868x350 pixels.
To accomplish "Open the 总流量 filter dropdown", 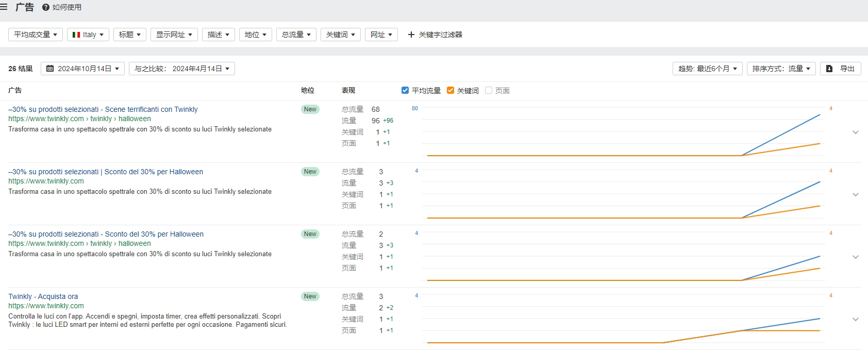I will point(296,35).
